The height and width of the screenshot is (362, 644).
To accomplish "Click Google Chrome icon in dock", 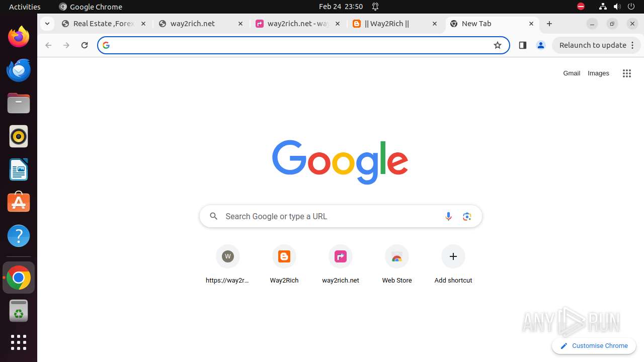I will coord(19,278).
